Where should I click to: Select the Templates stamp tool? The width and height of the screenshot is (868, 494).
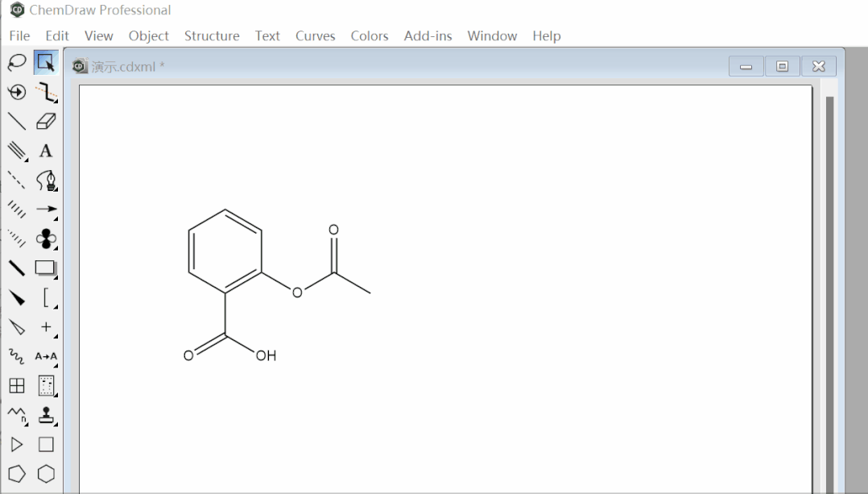point(46,415)
